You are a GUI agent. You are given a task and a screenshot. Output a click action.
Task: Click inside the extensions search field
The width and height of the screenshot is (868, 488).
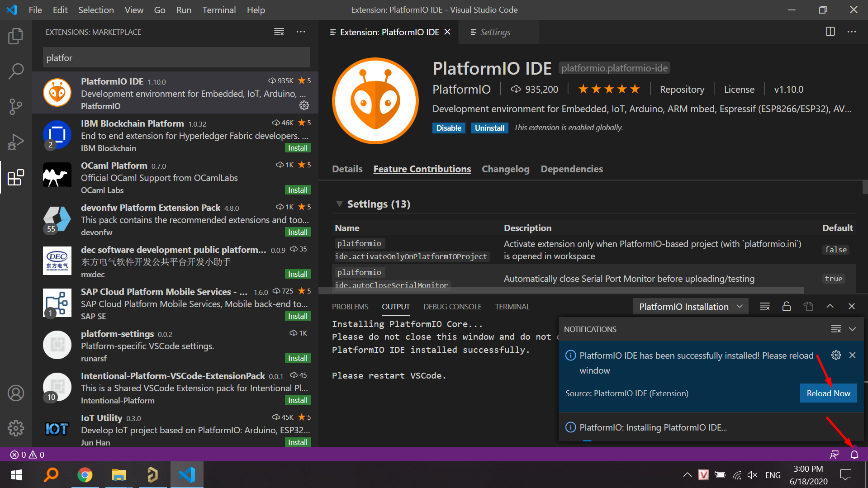point(176,57)
